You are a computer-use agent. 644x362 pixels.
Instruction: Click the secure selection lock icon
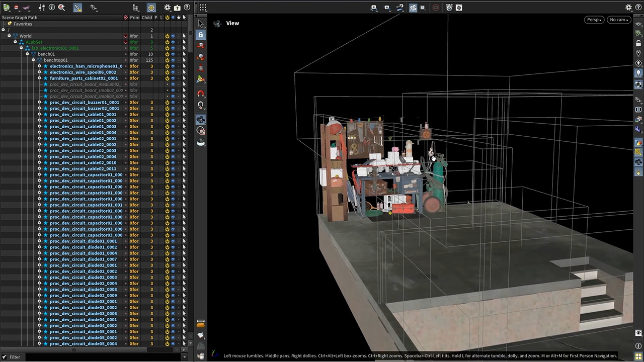point(201,35)
